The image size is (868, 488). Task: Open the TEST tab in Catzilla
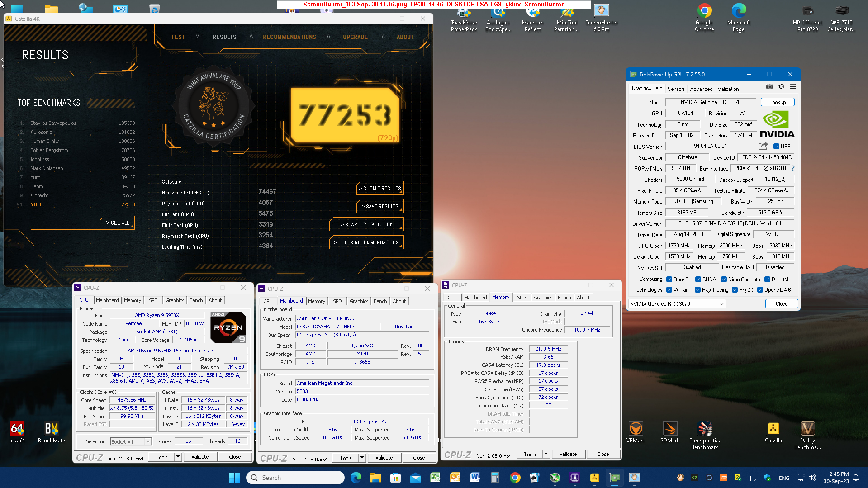(178, 37)
